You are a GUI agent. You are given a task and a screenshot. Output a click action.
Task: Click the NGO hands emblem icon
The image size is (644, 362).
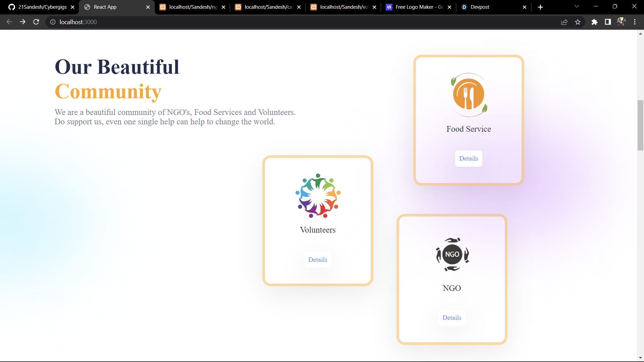452,254
